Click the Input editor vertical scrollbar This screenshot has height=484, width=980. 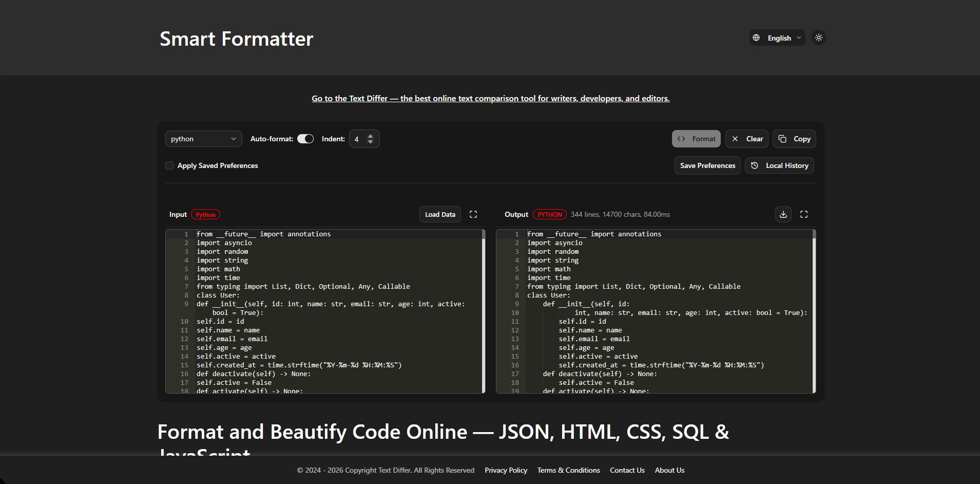coord(484,311)
